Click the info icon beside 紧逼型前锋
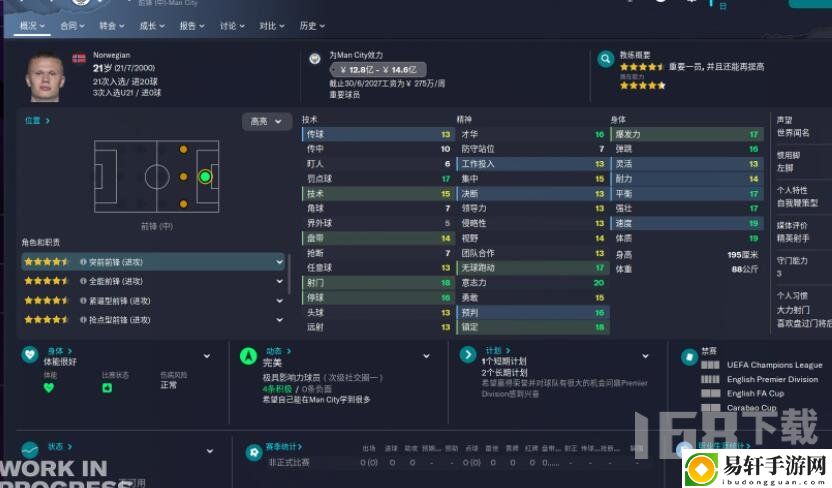Screen dimensions: 832x488 click(83, 301)
